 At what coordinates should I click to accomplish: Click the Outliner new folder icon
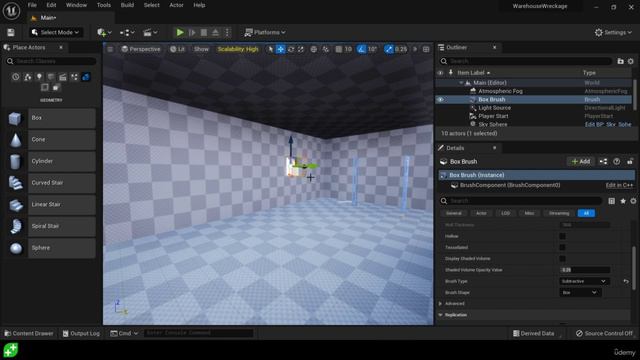620,61
